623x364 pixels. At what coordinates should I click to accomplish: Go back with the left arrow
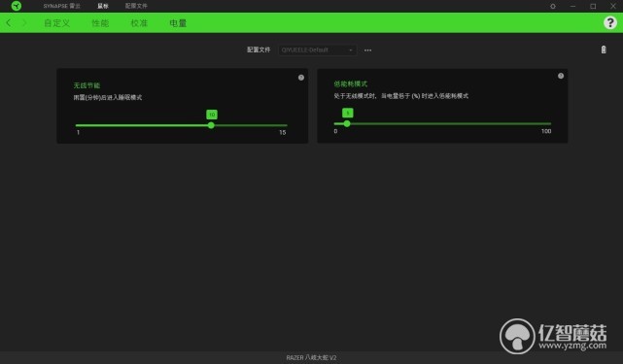[9, 23]
